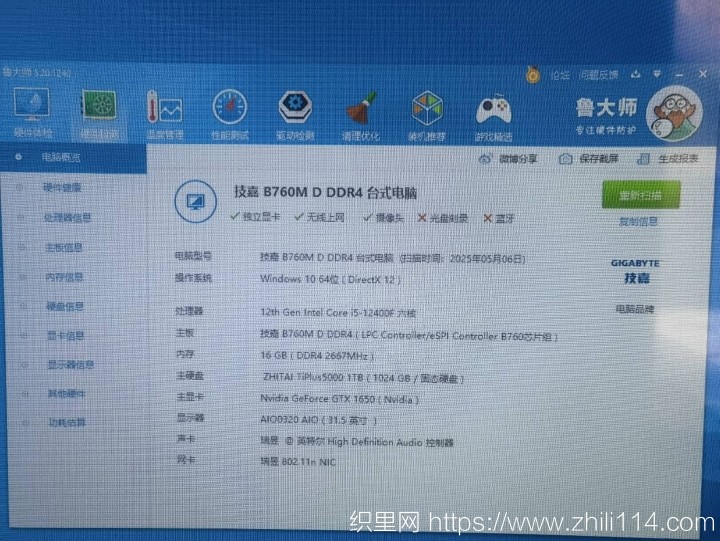Click heading 技嘉 B760M D DDR4 台式电脑
Image resolution: width=720 pixels, height=541 pixels.
[x=326, y=192]
